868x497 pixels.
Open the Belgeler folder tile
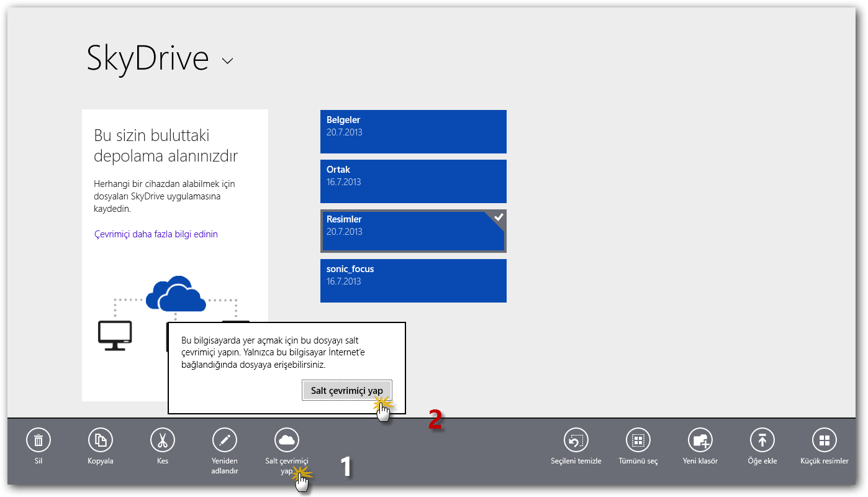(414, 132)
